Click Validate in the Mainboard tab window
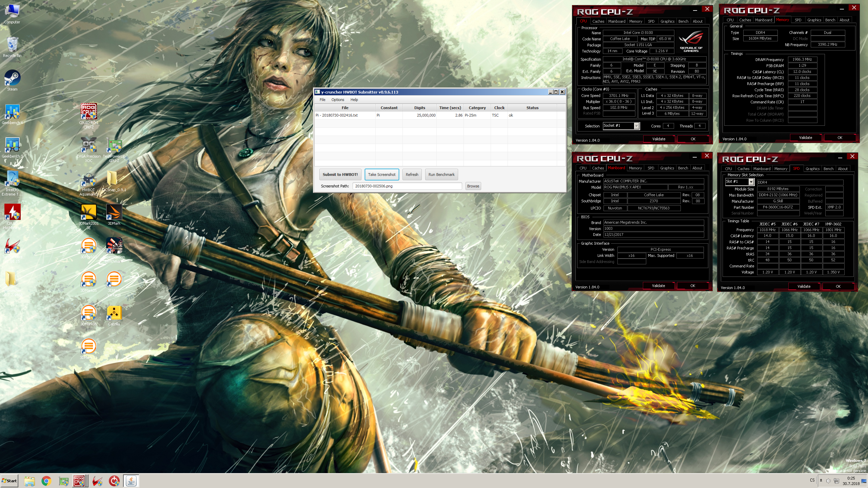 (658, 286)
